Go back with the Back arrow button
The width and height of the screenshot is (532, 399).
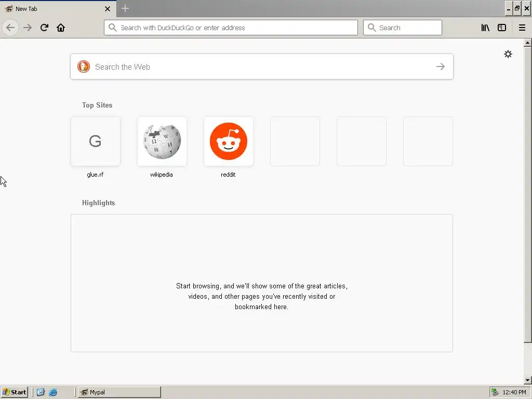[x=10, y=28]
